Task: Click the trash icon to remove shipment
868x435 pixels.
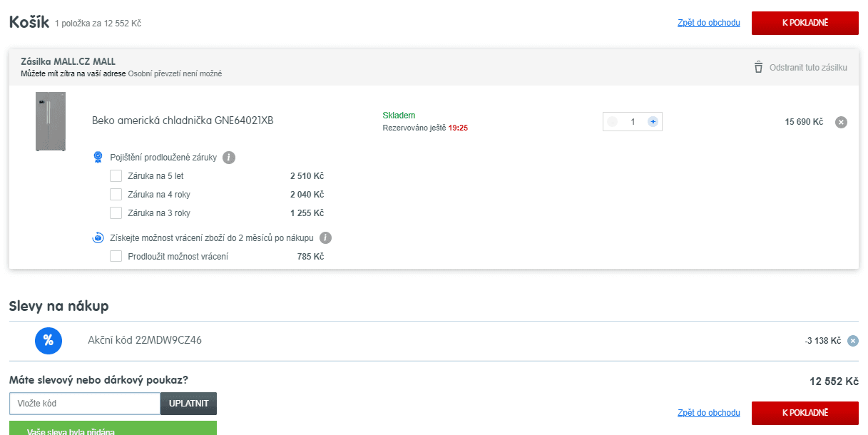Action: click(x=758, y=67)
